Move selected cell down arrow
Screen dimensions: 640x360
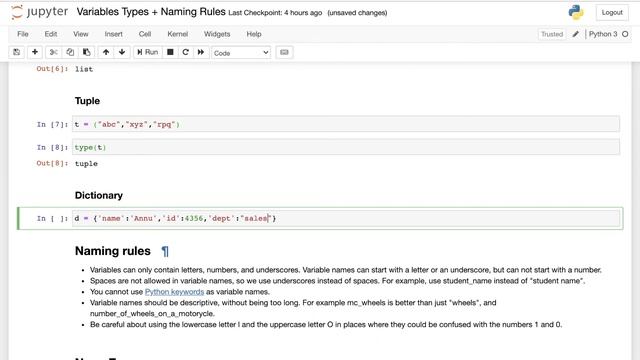(122, 52)
